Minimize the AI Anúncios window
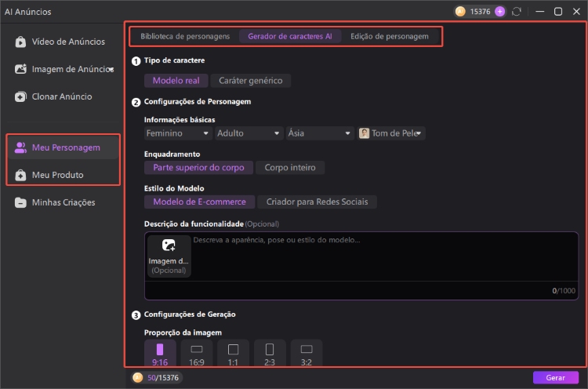This screenshot has width=588, height=389. click(540, 12)
